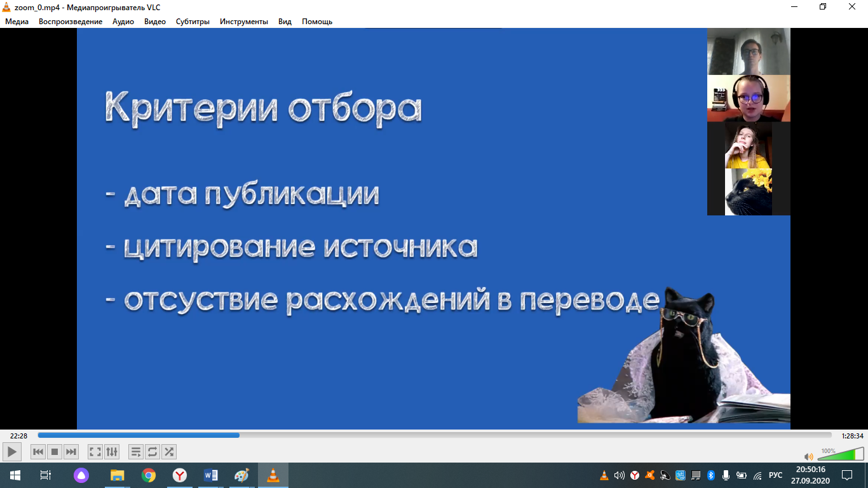Jump to previous media track

(38, 452)
